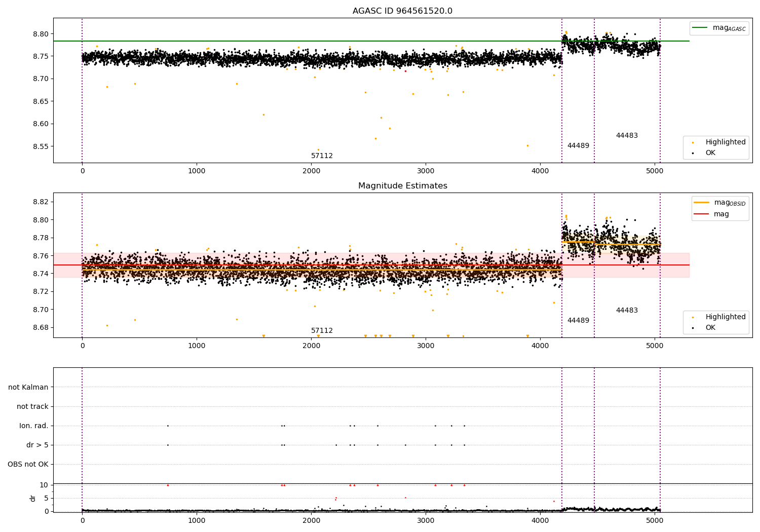Click x tick 1000 under the bottom plot
The width and height of the screenshot is (760, 532).
197,520
